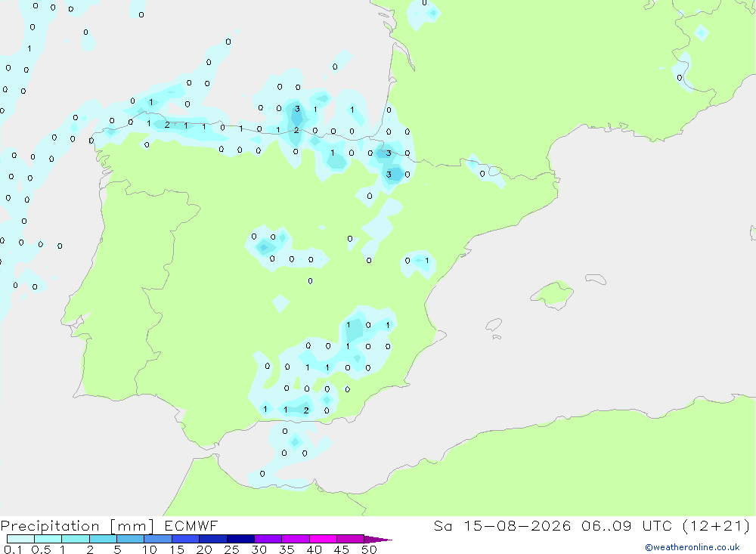The height and width of the screenshot is (554, 756).
Task: Click the legend scale label 30
Action: coord(259,549)
